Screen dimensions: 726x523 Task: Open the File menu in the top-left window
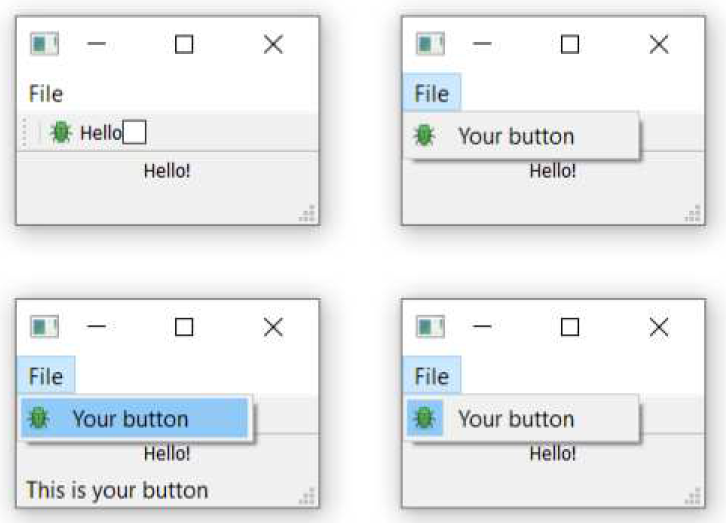click(x=45, y=94)
